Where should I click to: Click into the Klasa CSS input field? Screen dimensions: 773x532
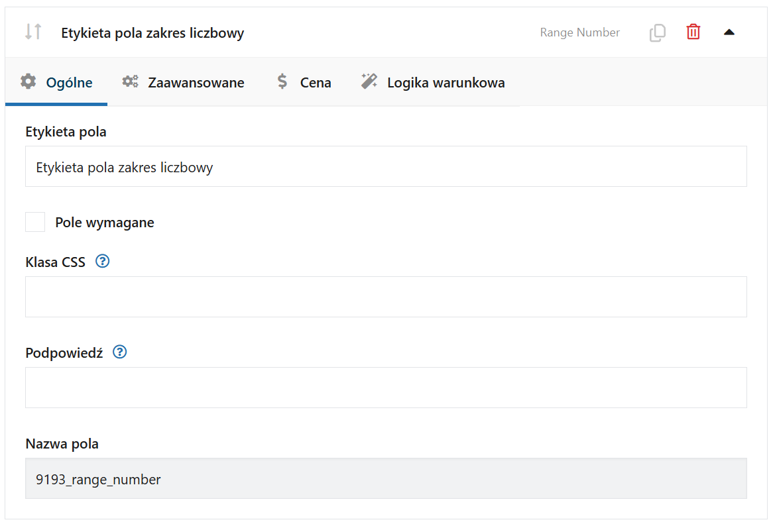click(386, 297)
